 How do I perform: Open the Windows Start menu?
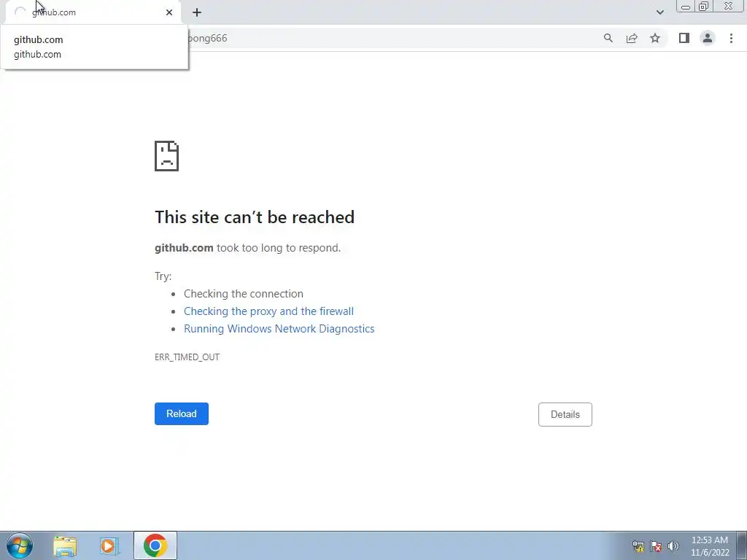coord(20,545)
